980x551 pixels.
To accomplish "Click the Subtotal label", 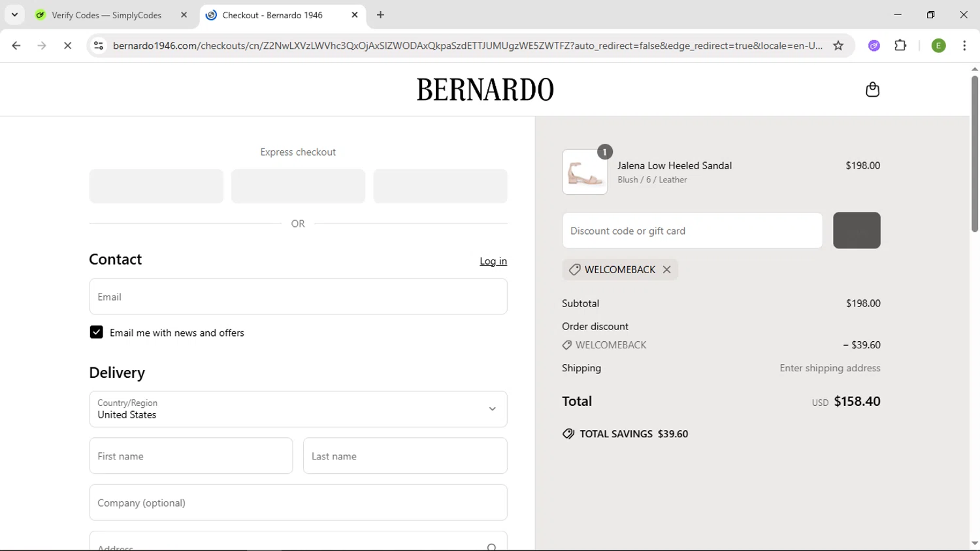I will (580, 303).
